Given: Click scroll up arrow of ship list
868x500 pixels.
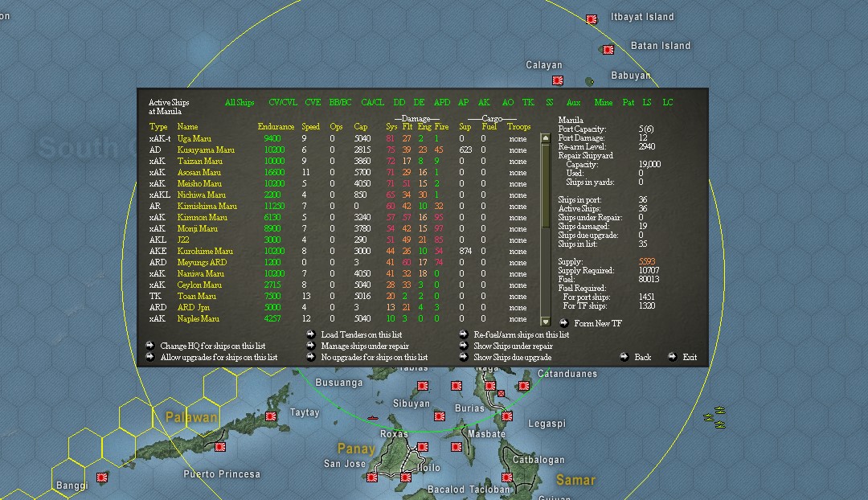Looking at the screenshot, I should 545,138.
